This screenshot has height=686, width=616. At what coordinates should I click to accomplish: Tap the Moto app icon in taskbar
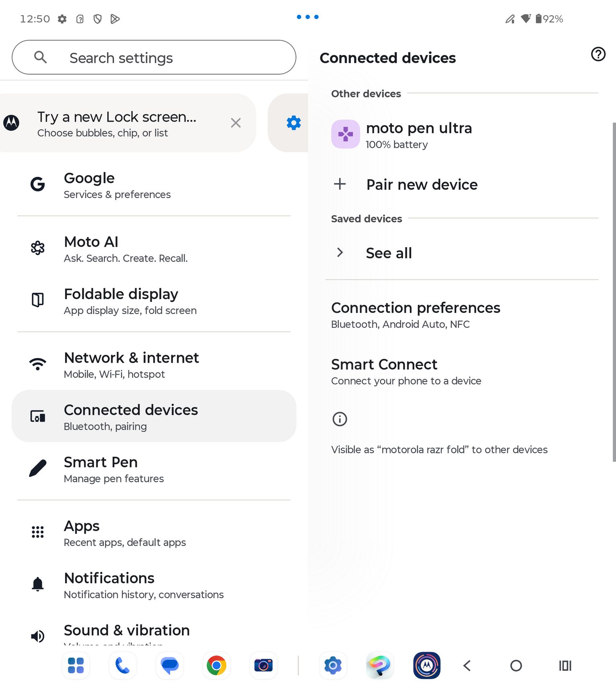pos(426,665)
